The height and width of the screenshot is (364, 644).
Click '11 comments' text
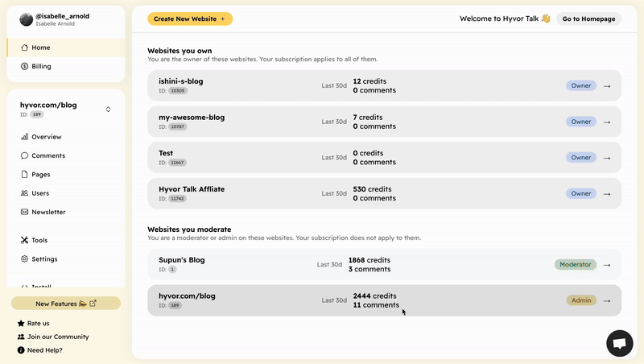[376, 305]
